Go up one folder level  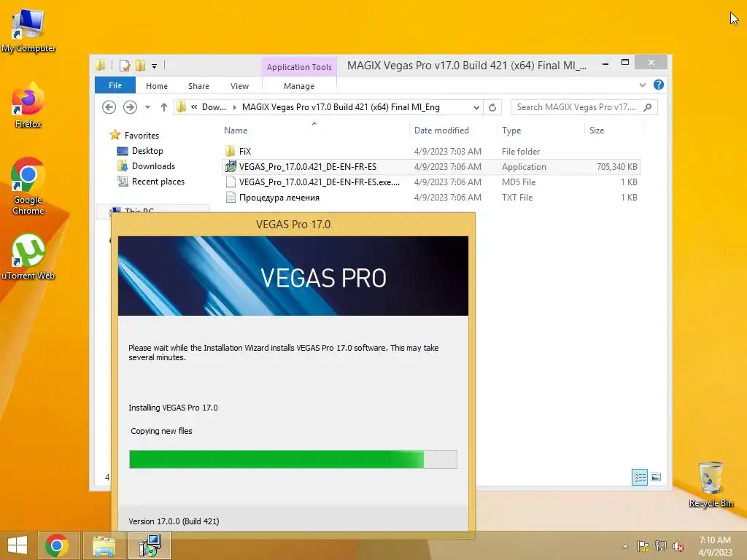pyautogui.click(x=164, y=107)
